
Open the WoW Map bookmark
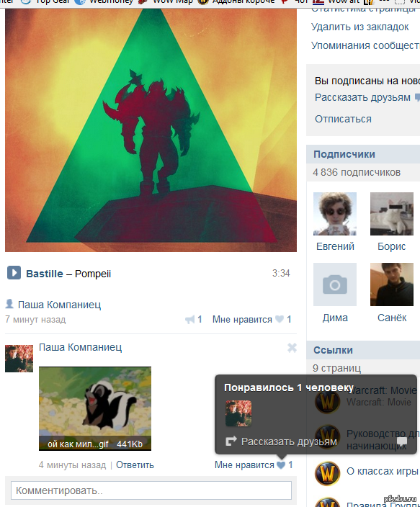tap(165, 2)
